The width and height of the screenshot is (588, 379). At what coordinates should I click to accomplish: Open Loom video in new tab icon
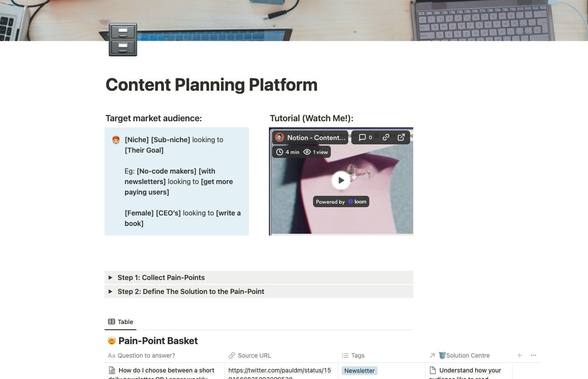pyautogui.click(x=401, y=138)
